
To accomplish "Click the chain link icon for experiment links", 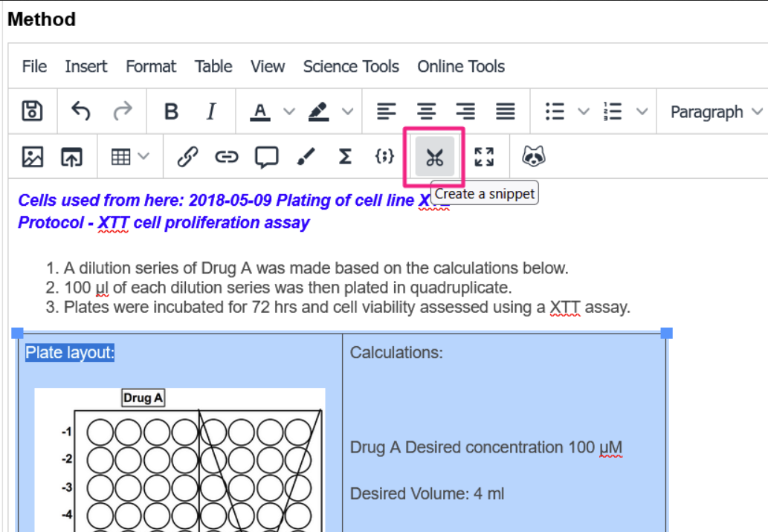I will point(187,157).
